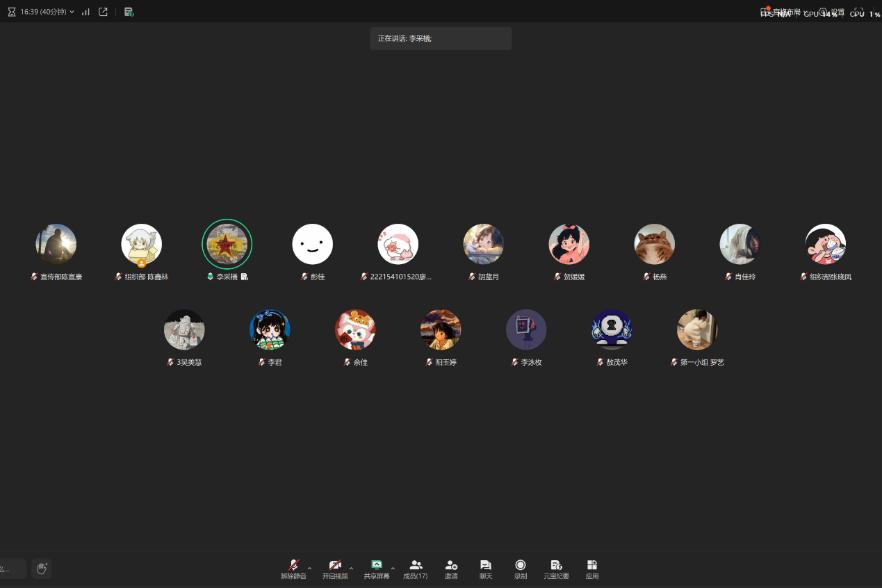Click the pop-out window icon in top bar
882x588 pixels.
103,12
